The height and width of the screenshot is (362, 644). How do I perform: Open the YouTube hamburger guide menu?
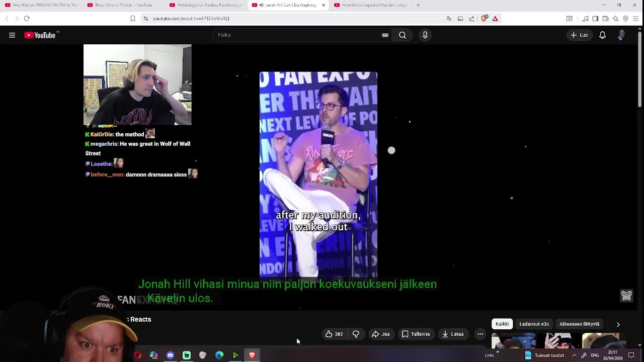pyautogui.click(x=12, y=35)
